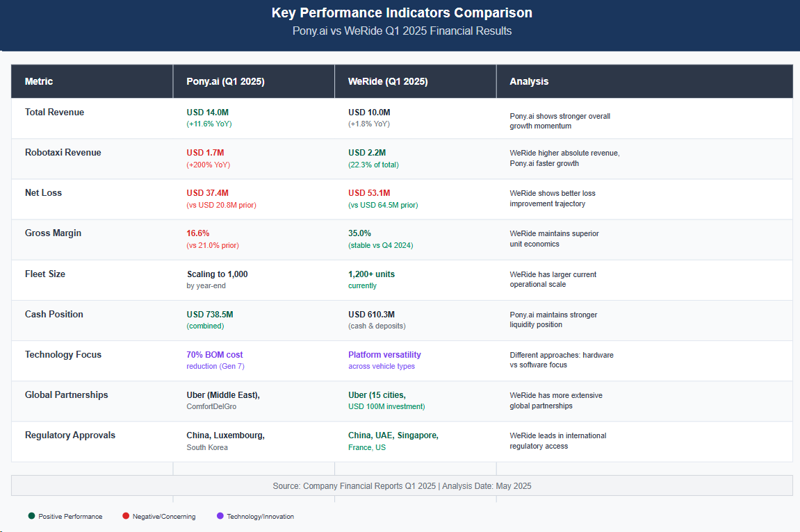Click the "(22.3% of total)" note
The height and width of the screenshot is (532, 800).
(x=373, y=165)
